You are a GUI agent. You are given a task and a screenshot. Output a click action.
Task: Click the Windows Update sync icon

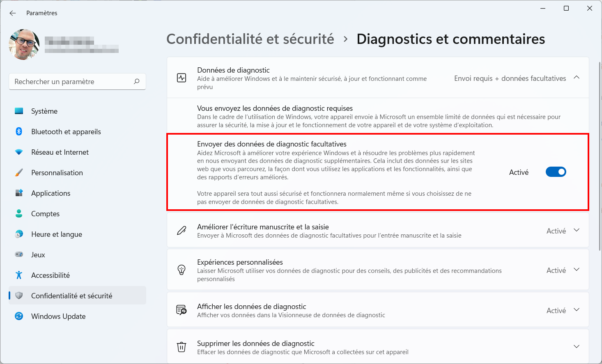19,316
